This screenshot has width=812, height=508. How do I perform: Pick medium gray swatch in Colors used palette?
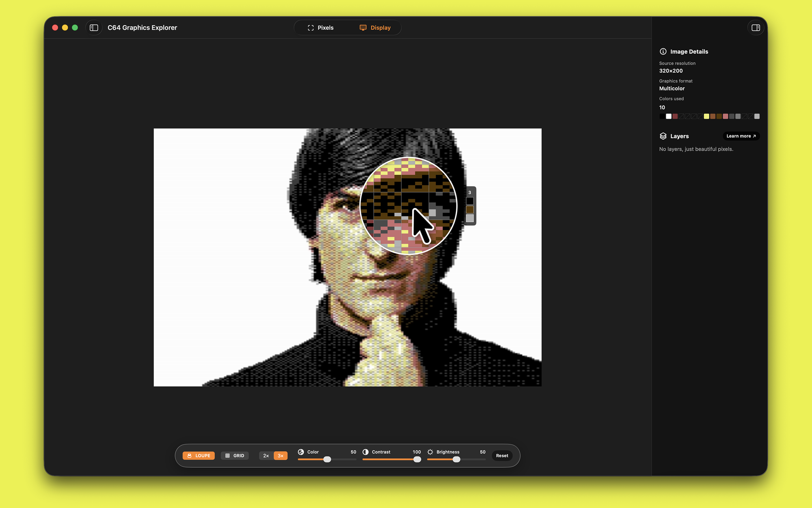(738, 117)
